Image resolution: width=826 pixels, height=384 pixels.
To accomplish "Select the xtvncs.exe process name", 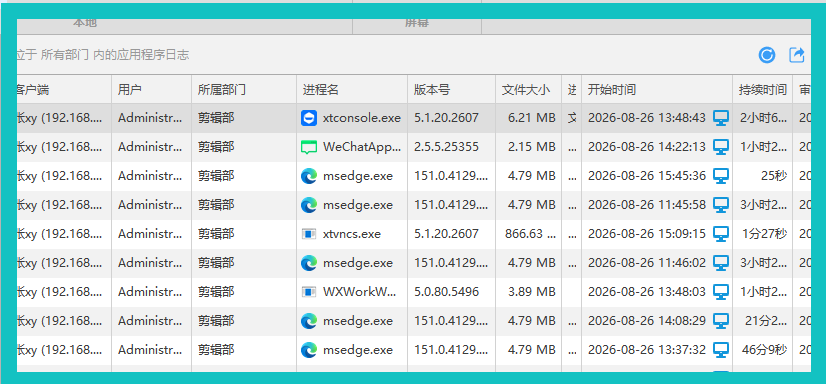I will tap(351, 234).
